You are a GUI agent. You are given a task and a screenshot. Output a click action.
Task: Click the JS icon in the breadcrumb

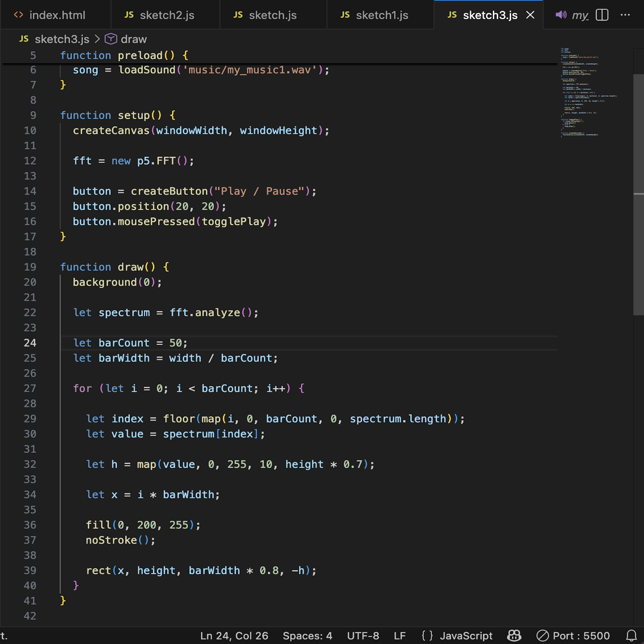[24, 39]
